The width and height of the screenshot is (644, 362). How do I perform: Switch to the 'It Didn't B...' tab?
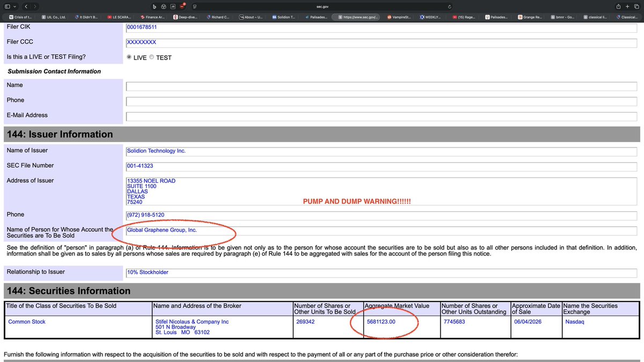86,17
